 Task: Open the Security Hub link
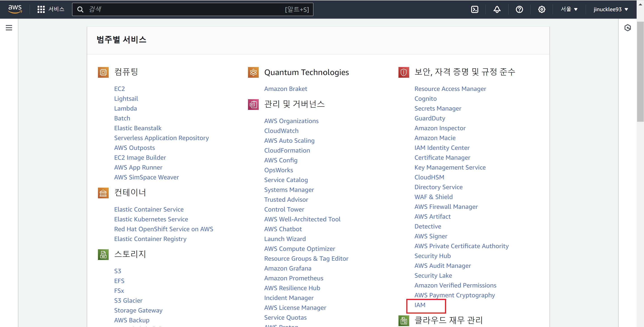432,256
